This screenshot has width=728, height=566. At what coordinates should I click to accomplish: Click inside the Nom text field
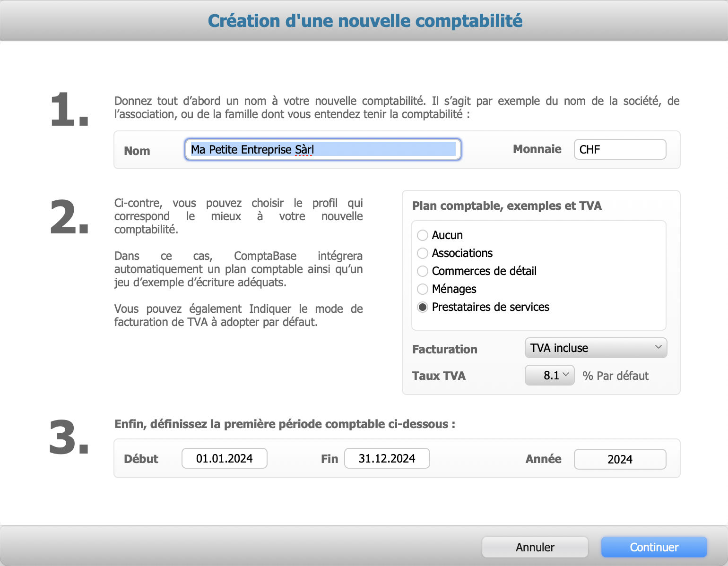coord(323,149)
